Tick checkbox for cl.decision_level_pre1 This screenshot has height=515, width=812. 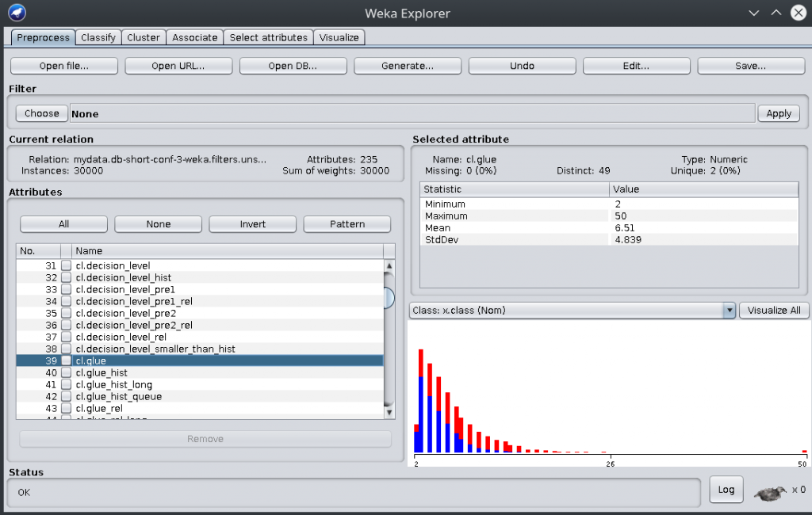click(67, 289)
